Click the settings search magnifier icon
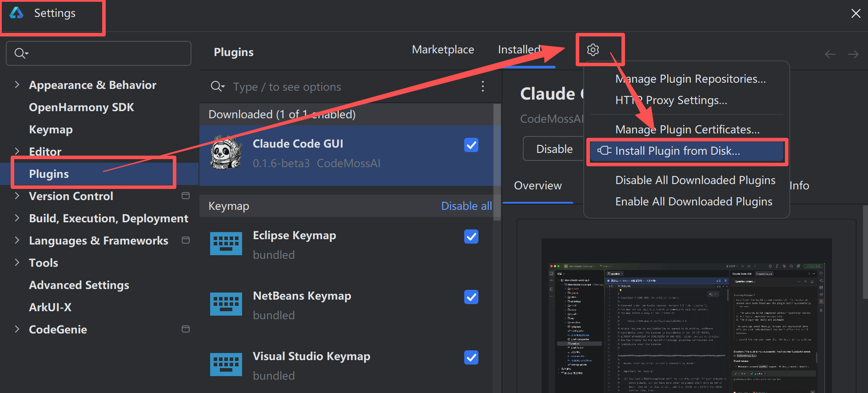 [20, 53]
